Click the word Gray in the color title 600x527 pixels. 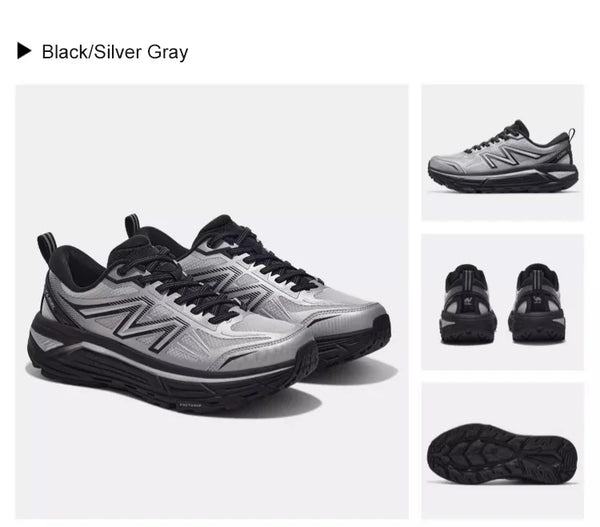coord(168,52)
